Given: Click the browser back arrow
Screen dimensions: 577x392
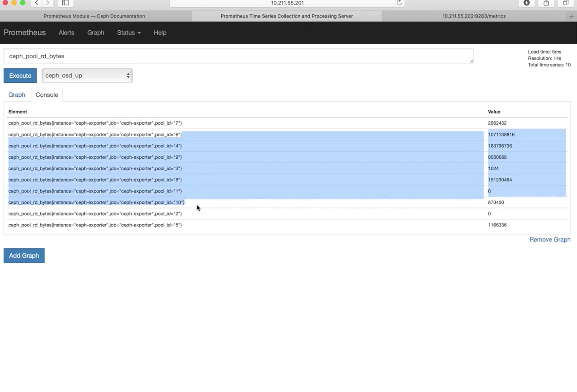Looking at the screenshot, I should pyautogui.click(x=37, y=3).
